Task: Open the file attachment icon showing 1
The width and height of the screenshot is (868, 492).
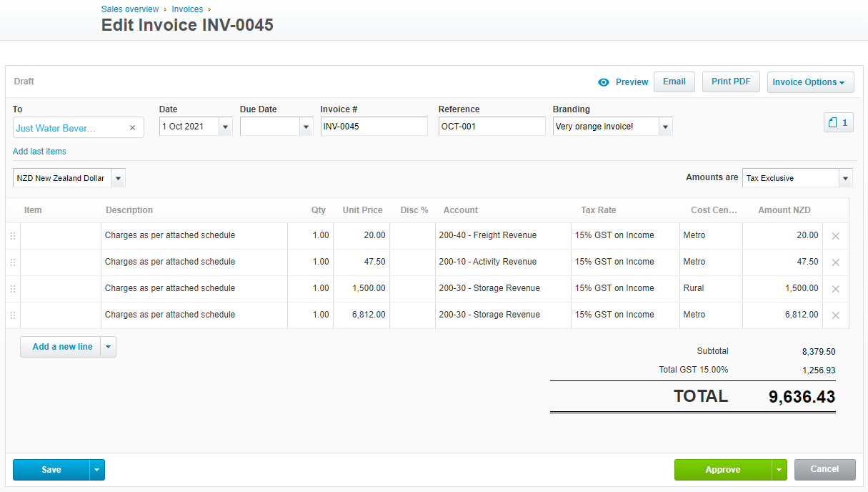Action: pos(838,122)
